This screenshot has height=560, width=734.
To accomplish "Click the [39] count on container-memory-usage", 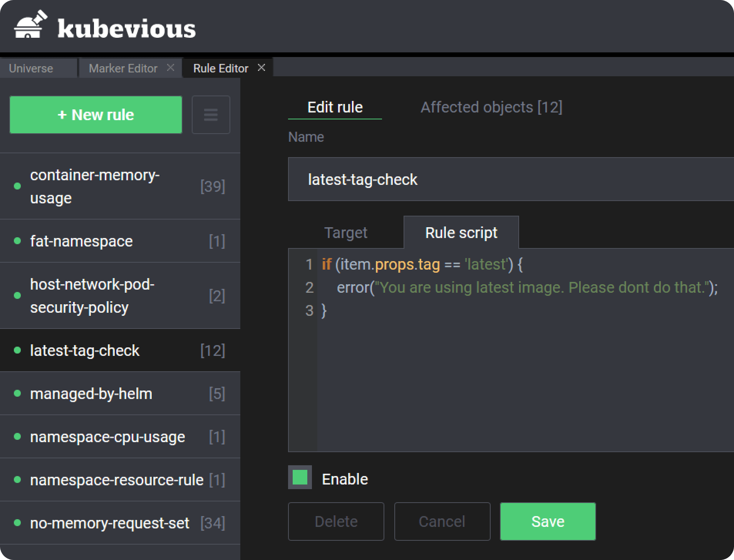I will (213, 186).
